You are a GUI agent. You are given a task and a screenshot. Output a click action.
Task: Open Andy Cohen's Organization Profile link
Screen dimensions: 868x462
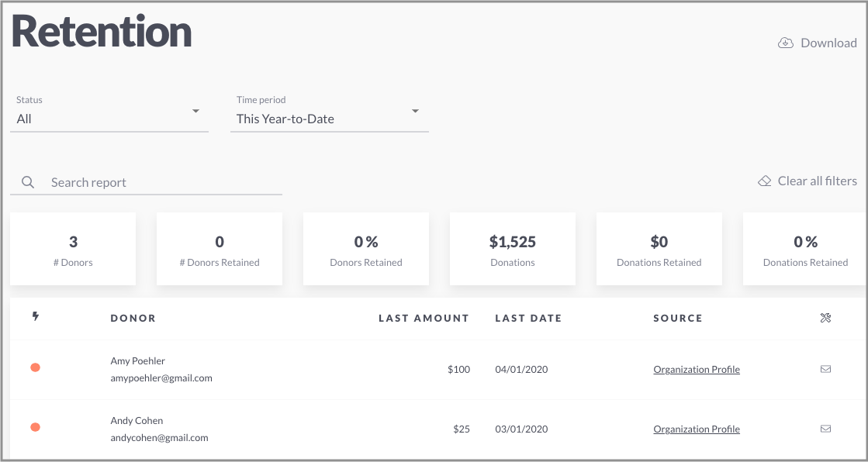pos(697,429)
